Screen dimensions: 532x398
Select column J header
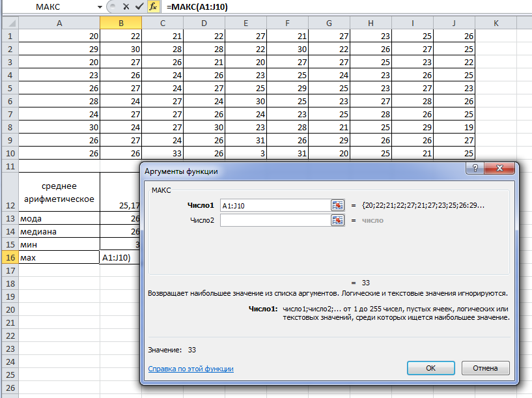(455, 23)
